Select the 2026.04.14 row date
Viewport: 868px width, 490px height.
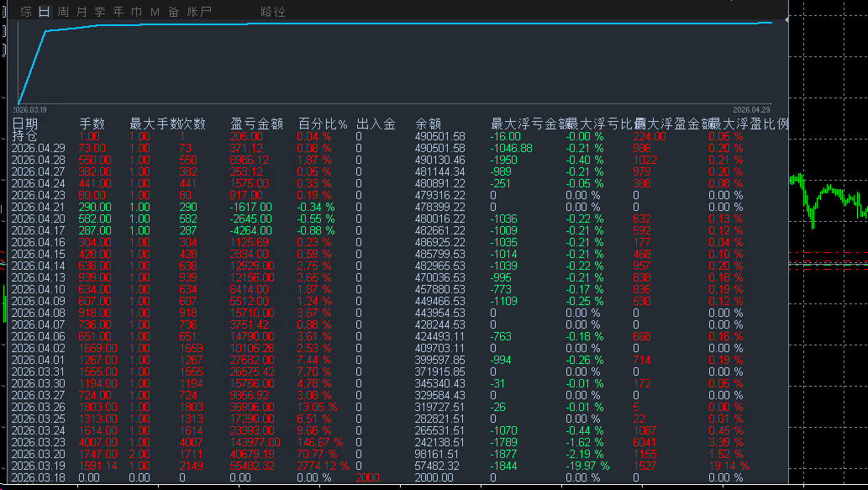coord(38,266)
